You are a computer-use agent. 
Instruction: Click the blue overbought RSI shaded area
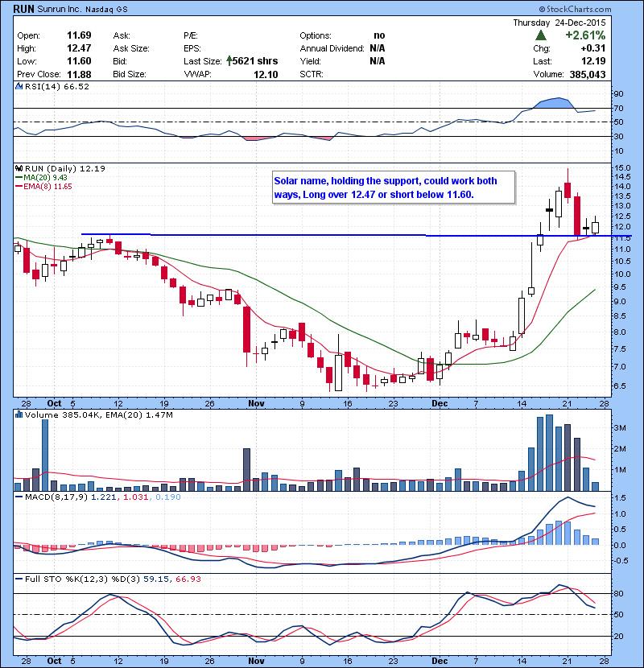tap(554, 103)
